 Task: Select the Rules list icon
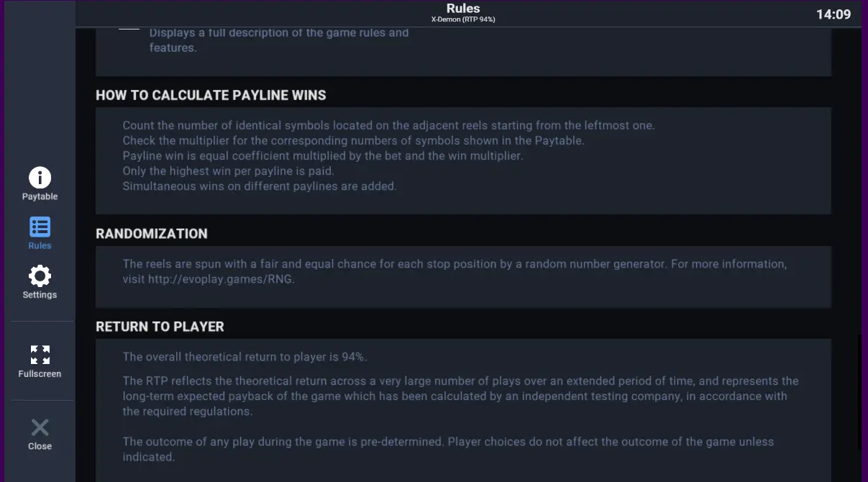[40, 227]
